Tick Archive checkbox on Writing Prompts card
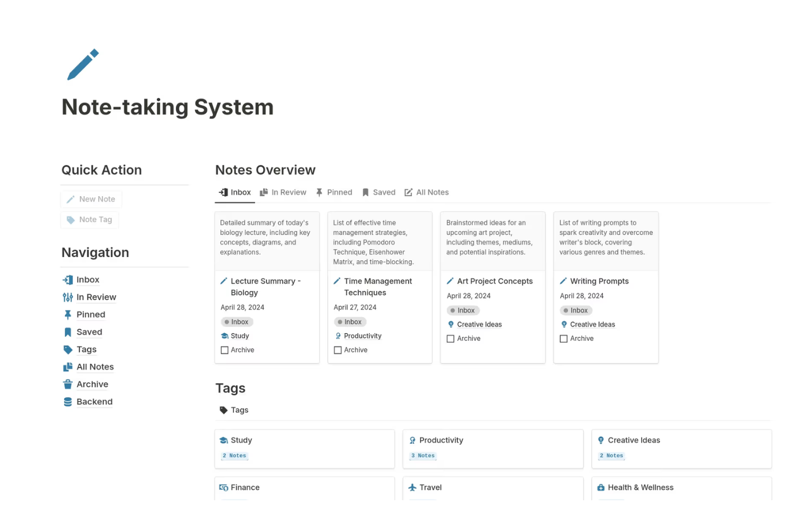 (x=564, y=339)
